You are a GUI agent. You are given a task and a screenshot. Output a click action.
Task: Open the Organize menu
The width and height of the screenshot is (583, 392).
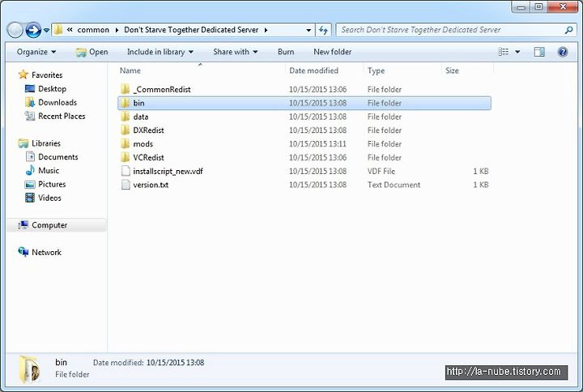36,52
